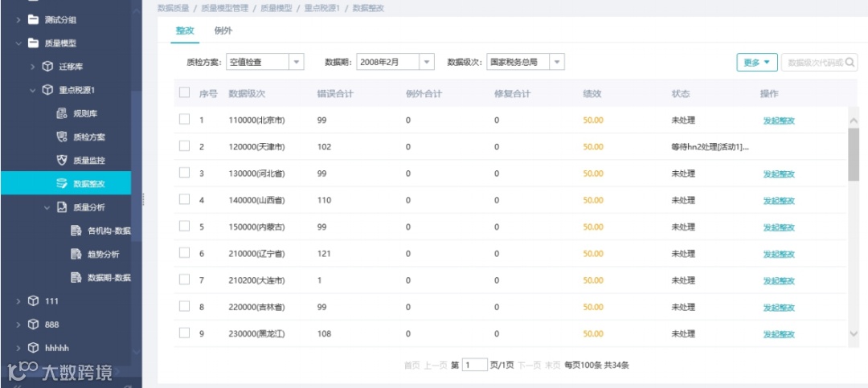Switch to the 整改 tab
868x388 pixels.
[x=185, y=31]
